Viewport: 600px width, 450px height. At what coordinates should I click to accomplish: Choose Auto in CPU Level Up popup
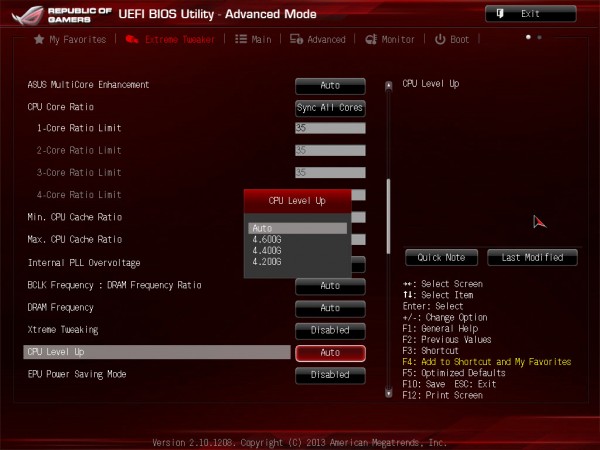(x=298, y=228)
